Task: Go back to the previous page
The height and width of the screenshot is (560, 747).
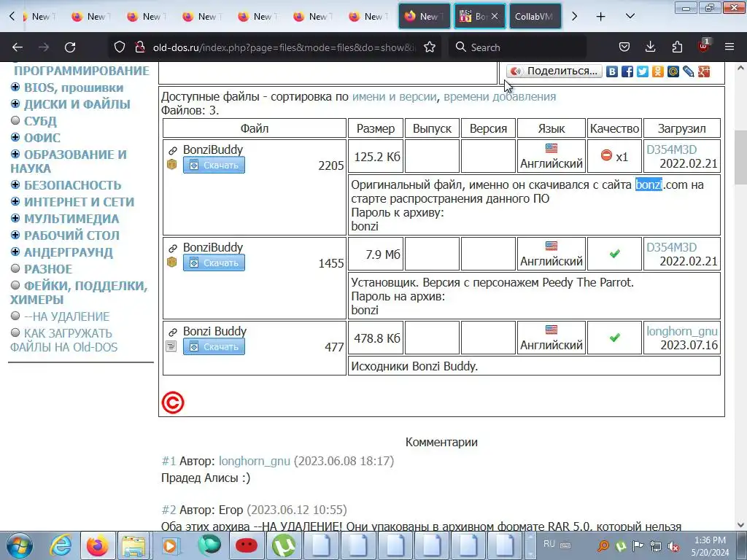Action: [x=18, y=47]
